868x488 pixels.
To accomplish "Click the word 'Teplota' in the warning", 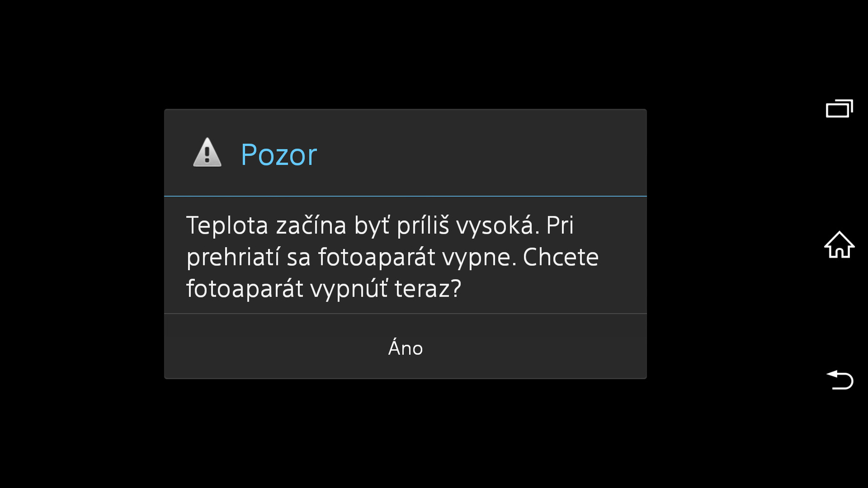I will [227, 226].
